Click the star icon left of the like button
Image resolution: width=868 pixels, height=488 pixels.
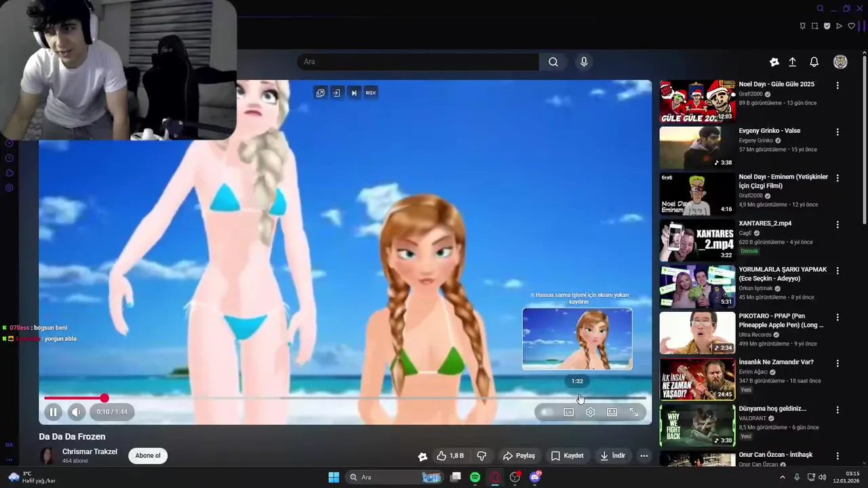pyautogui.click(x=422, y=456)
